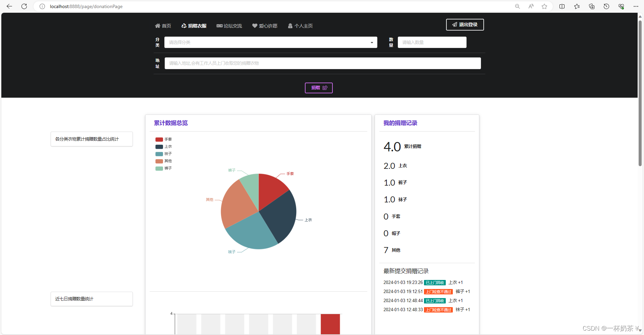Click the 累计数据总览 heading
Image resolution: width=644 pixels, height=335 pixels.
click(171, 123)
